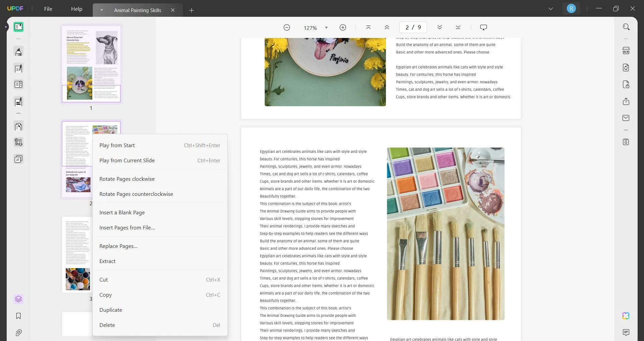Select the Comment highlighter tool
644x341 pixels.
coord(18,52)
